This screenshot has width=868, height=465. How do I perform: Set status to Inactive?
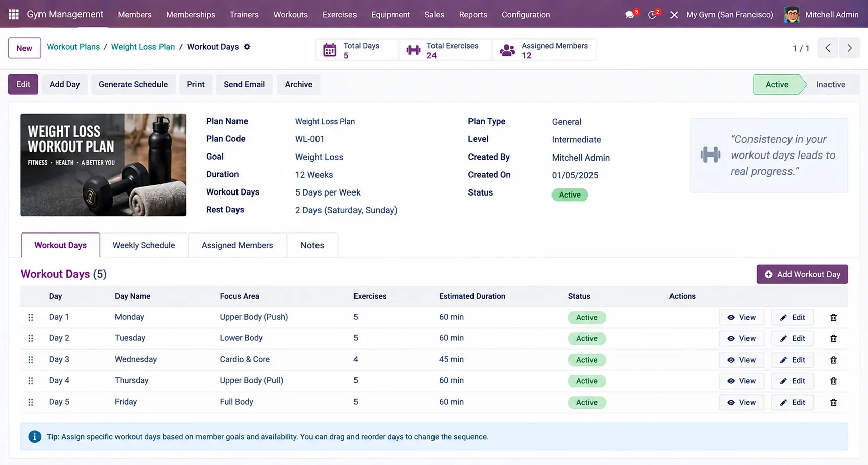point(831,85)
